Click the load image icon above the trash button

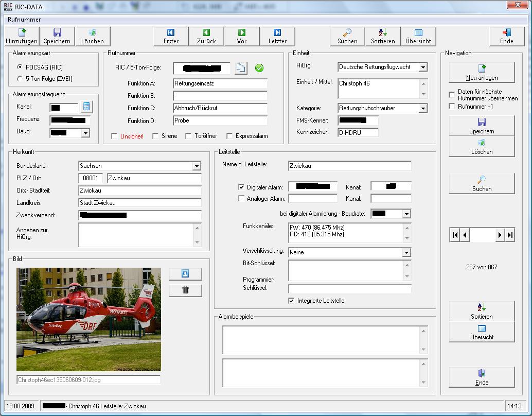tap(185, 274)
